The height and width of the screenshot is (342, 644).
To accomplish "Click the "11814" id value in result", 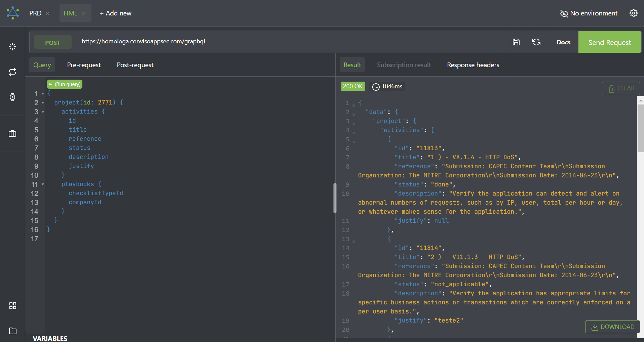I will 429,248.
